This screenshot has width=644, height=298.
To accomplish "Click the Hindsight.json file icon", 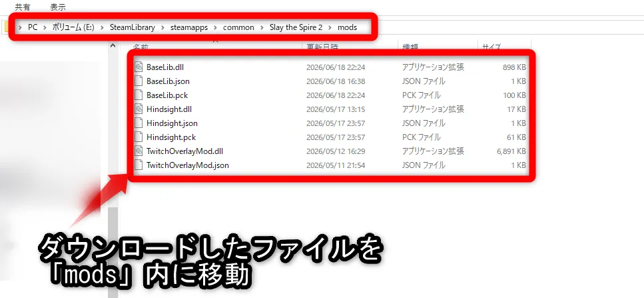I will [x=139, y=123].
